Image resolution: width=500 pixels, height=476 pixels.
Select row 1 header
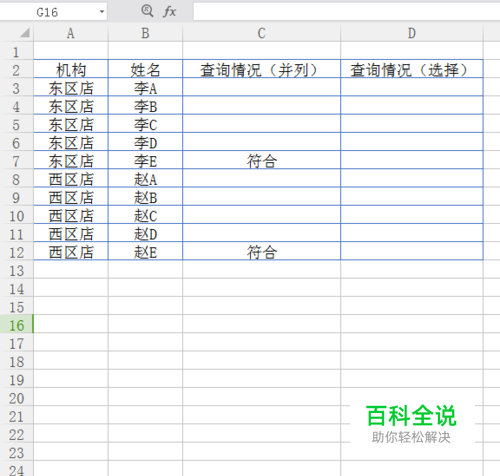(16, 52)
